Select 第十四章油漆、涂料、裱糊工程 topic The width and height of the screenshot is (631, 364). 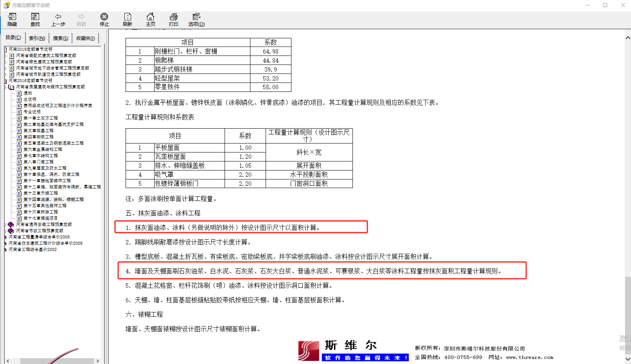(54, 199)
